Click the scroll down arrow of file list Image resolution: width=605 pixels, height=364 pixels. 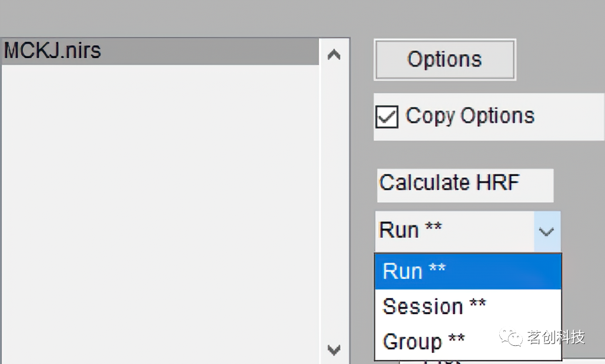pyautogui.click(x=334, y=350)
